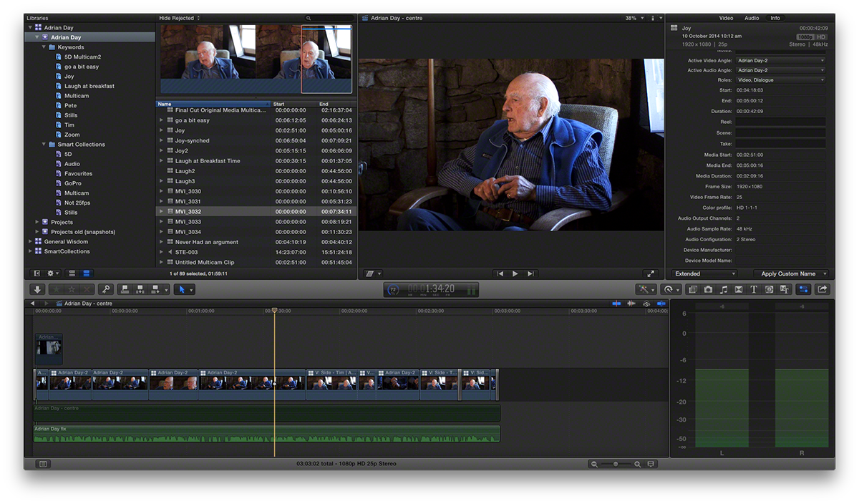Hide the Libraries sidebar
Viewport: 859px width, 504px height.
pos(37,273)
